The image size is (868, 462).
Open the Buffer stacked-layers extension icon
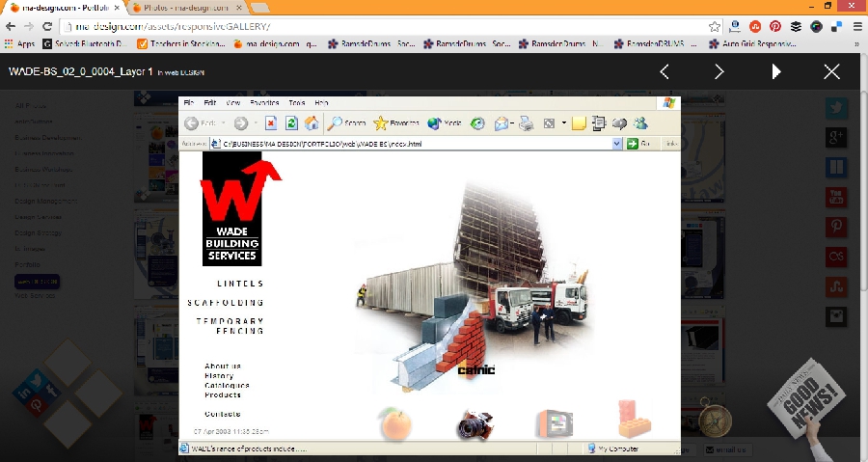[x=796, y=26]
